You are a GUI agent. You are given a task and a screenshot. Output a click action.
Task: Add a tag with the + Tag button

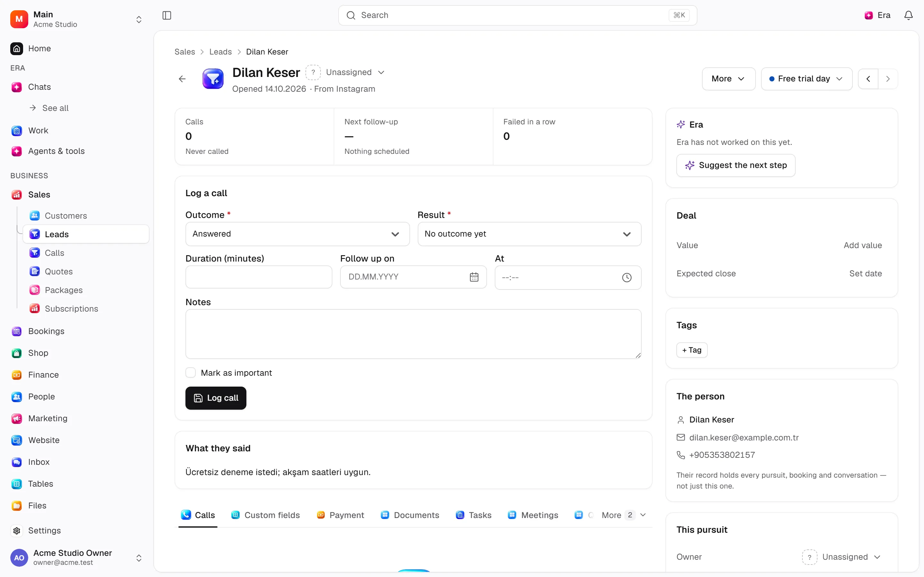(x=692, y=350)
